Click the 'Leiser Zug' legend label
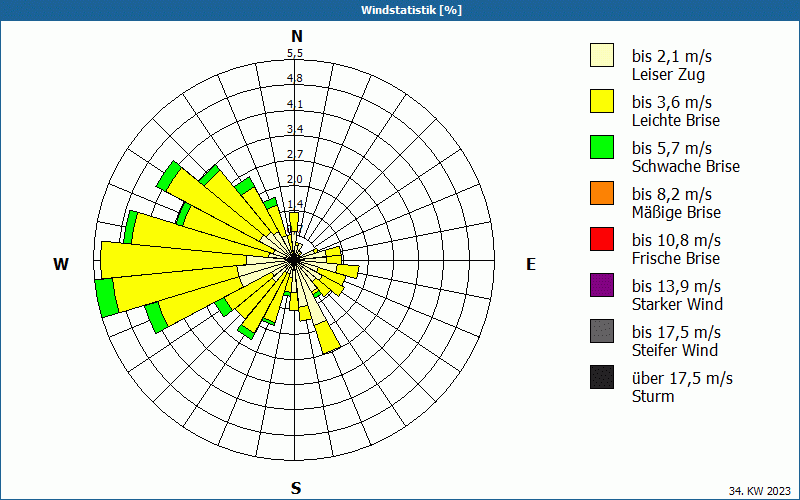800x500 pixels. click(x=668, y=74)
